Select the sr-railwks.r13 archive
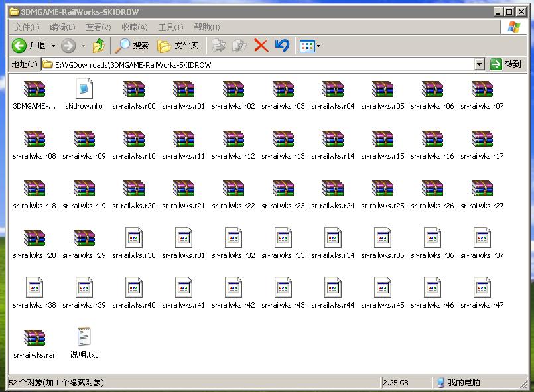The width and height of the screenshot is (534, 392). pyautogui.click(x=283, y=139)
